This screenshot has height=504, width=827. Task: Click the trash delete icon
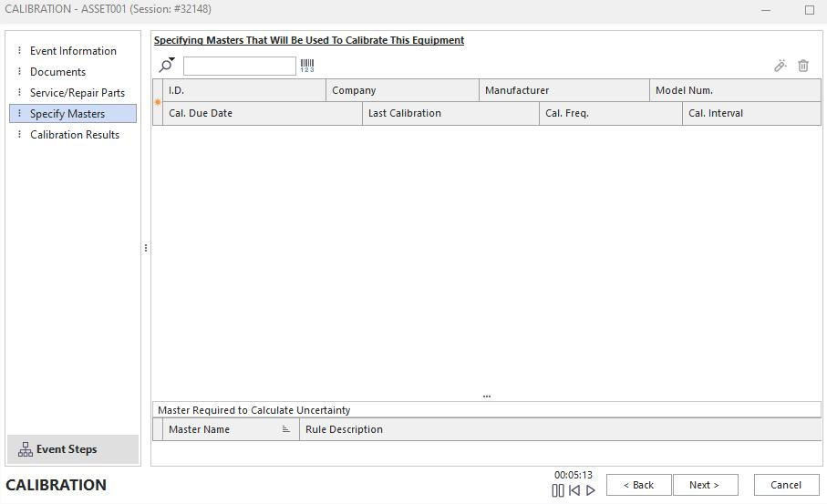click(802, 66)
